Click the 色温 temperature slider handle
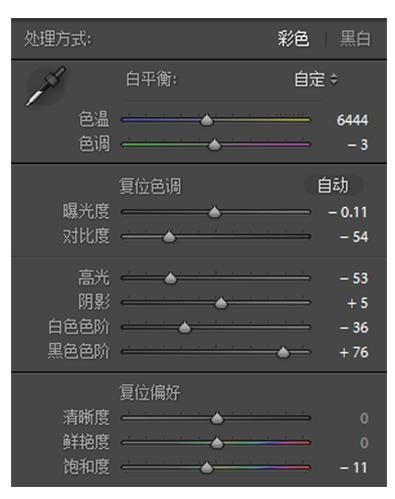The height and width of the screenshot is (499, 395). tap(207, 120)
